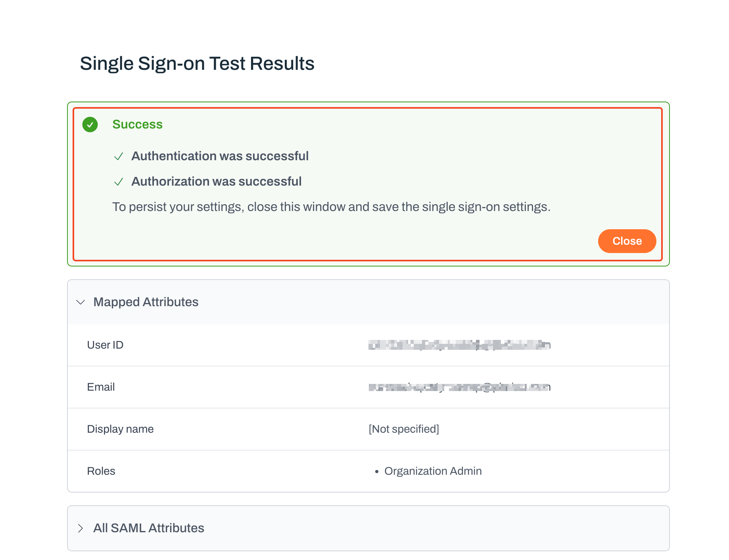Screen dimensions: 729x560
Task: Click the All SAML Attributes header text
Action: (x=148, y=528)
